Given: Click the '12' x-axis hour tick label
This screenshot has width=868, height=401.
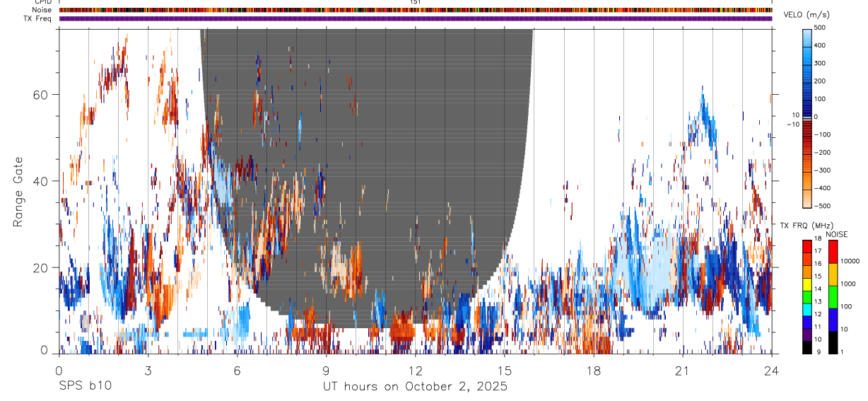Looking at the screenshot, I should click(416, 371).
